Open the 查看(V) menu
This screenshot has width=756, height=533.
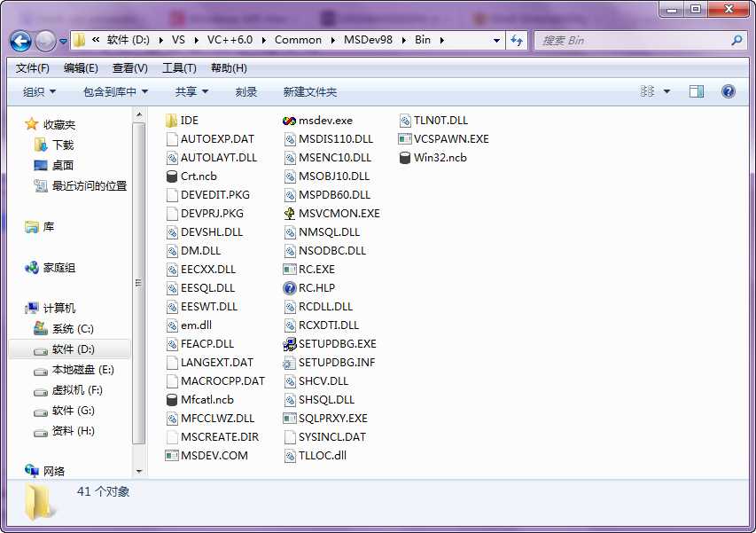coord(129,68)
